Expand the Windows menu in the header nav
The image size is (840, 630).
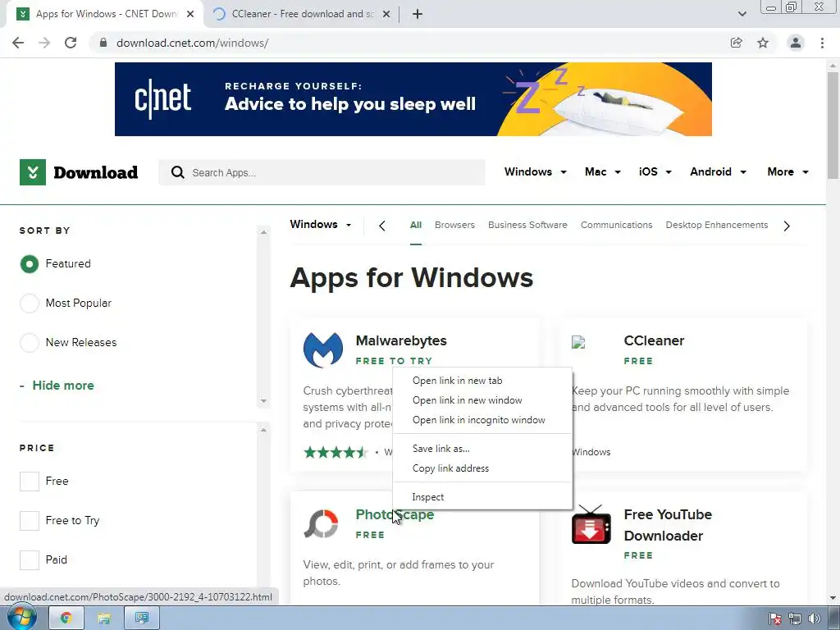[535, 172]
